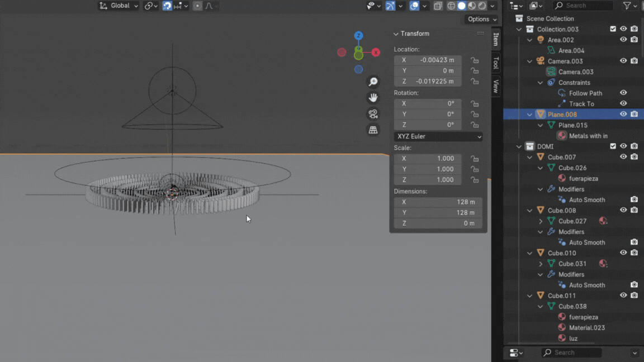
Task: Disable Camera.003 render camera icon
Action: click(x=634, y=61)
